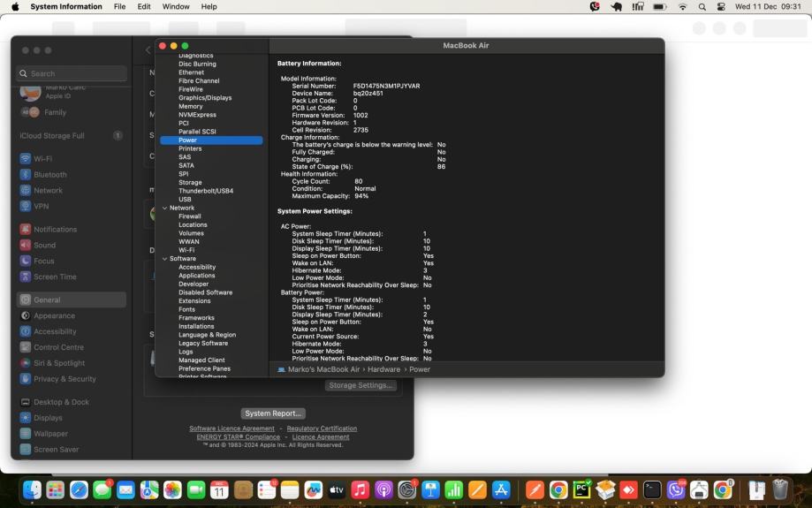
Task: Launch Terminal from the Dock
Action: click(x=652, y=489)
